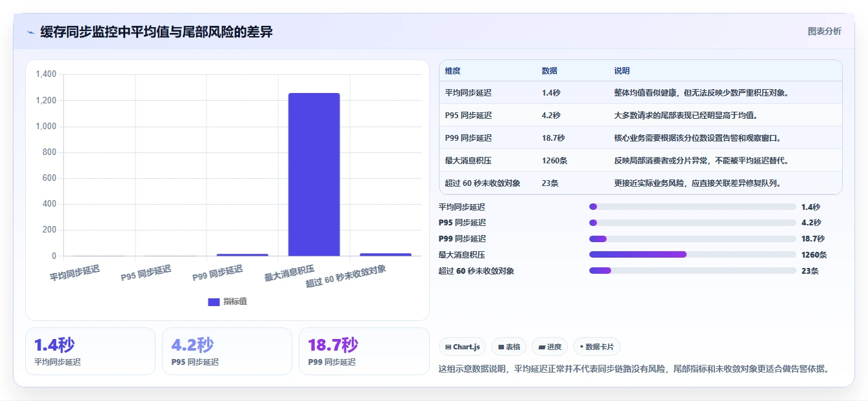Click the 超过 60 秒未收敛对象 progress bar
Screen dimensions: 868x401
[x=692, y=271]
